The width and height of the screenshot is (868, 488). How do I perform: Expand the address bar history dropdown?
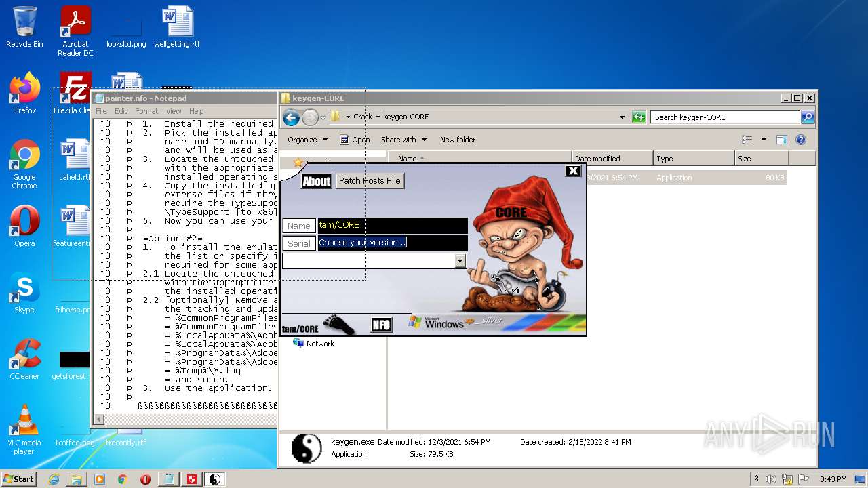click(x=622, y=117)
